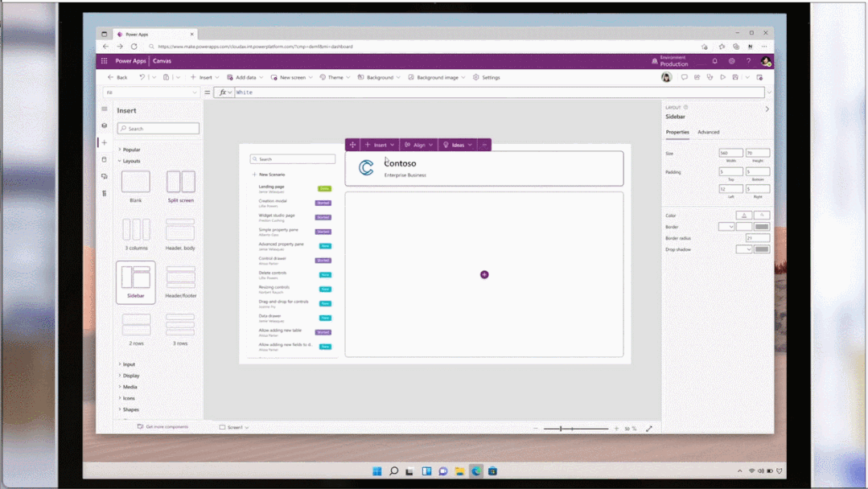Open the Fill property dropdown
Image resolution: width=868 pixels, height=489 pixels.
pos(151,92)
